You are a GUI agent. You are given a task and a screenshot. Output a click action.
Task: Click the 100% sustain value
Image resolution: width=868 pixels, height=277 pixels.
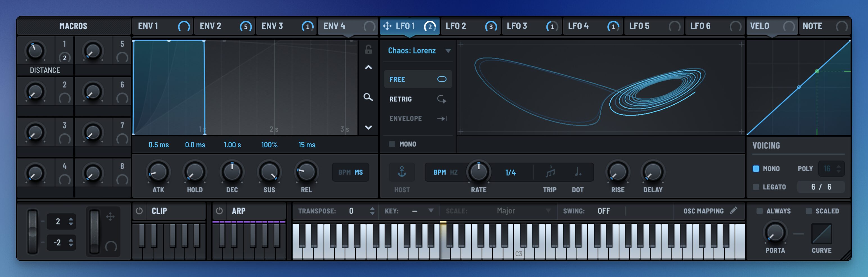click(x=269, y=145)
